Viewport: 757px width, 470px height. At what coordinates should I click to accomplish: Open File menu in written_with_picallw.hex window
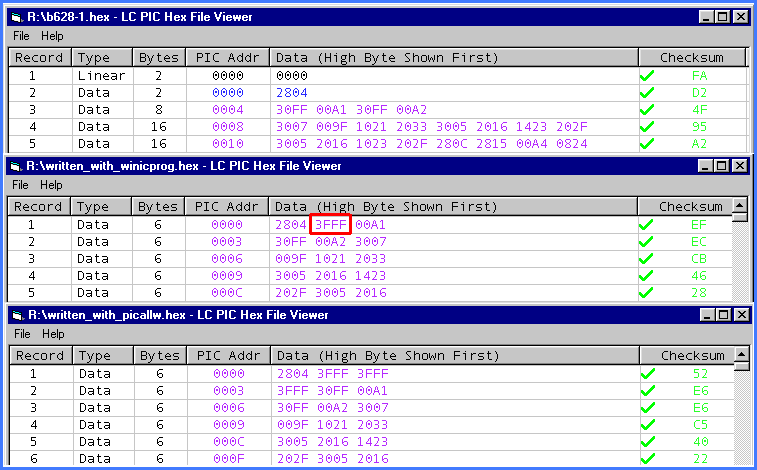(22, 334)
